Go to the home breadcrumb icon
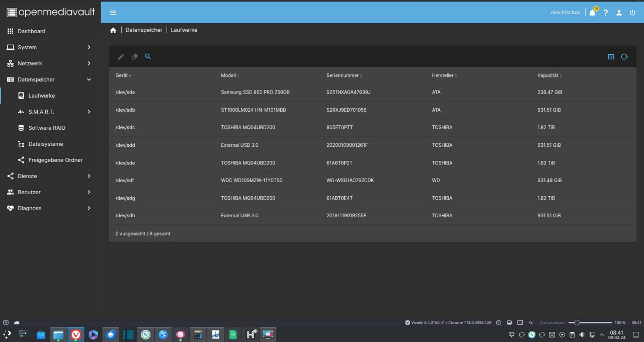644x342 pixels. click(x=113, y=30)
